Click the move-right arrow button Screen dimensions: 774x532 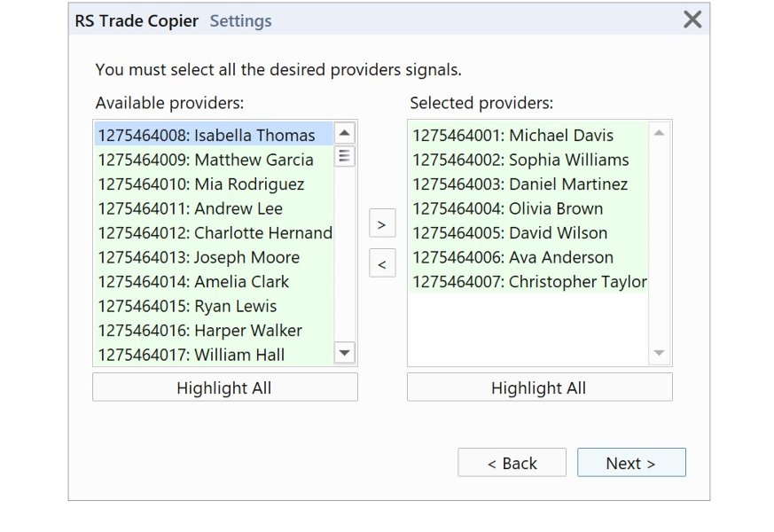[382, 224]
